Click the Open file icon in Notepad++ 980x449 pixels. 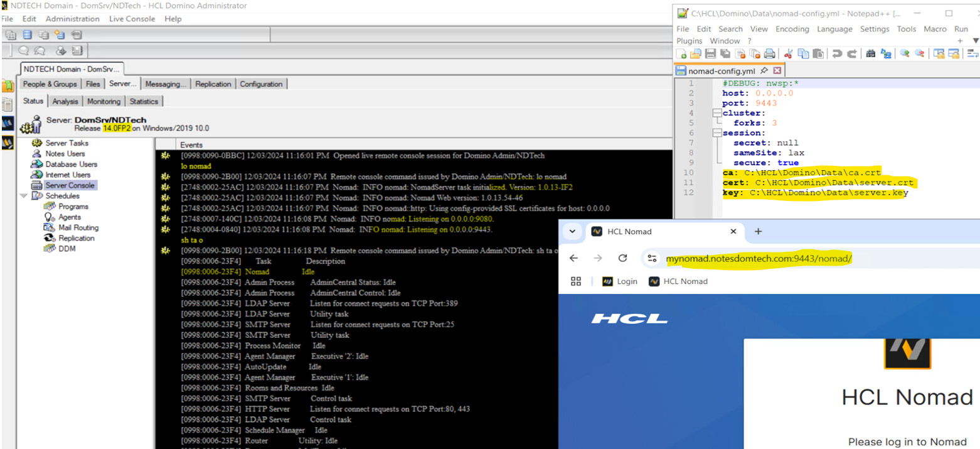[696, 53]
